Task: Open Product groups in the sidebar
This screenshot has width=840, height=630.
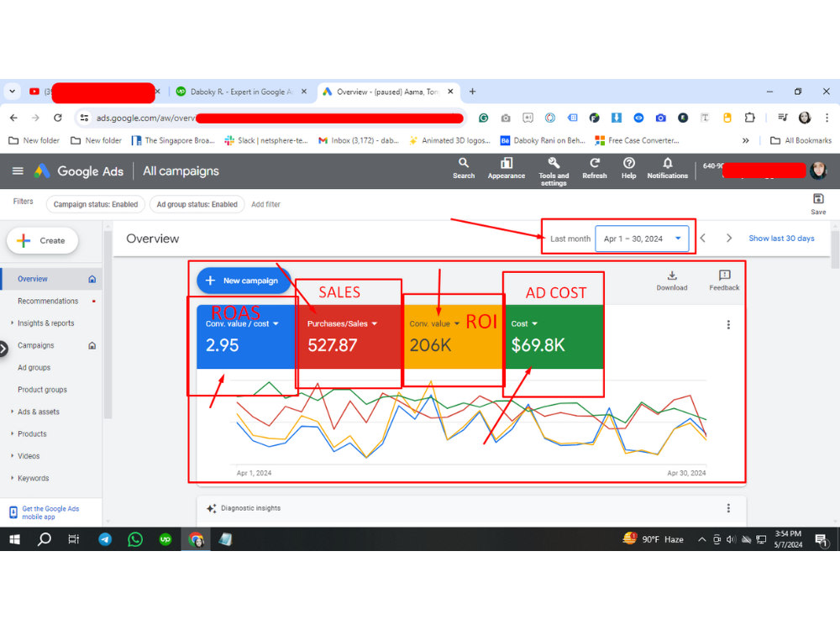Action: pyautogui.click(x=42, y=390)
